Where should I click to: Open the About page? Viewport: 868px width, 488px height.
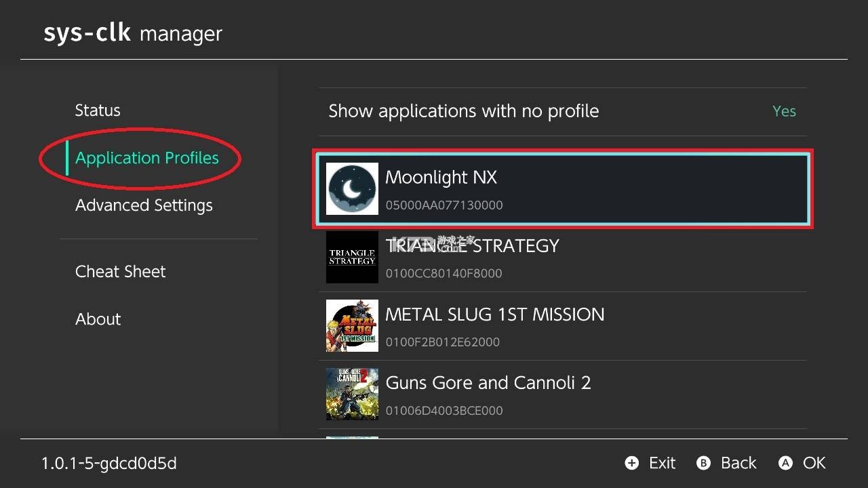98,319
